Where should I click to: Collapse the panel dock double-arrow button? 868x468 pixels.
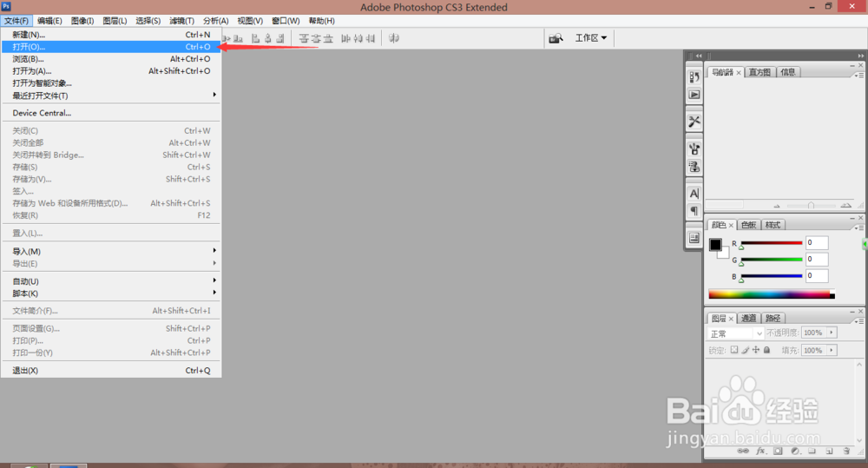tap(861, 56)
